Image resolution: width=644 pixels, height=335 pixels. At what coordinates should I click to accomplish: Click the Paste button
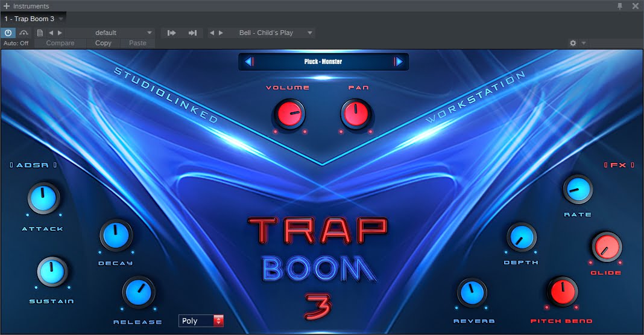coord(137,43)
